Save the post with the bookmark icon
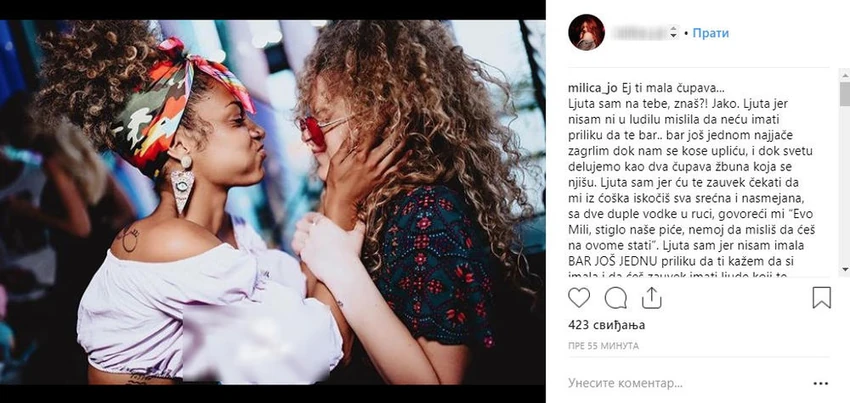This screenshot has width=850, height=403. pos(822,298)
